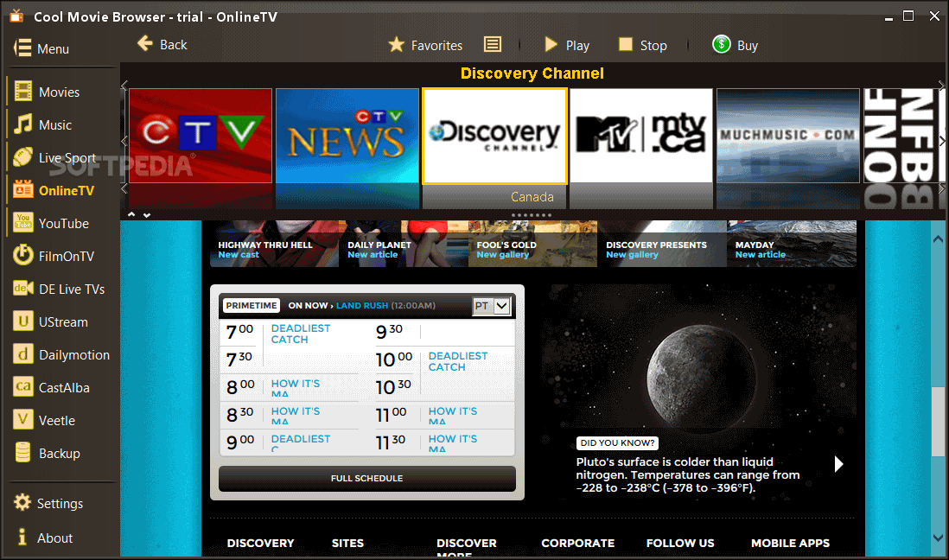
Task: Click the next arrow beside the Pluto fact
Action: [x=839, y=464]
